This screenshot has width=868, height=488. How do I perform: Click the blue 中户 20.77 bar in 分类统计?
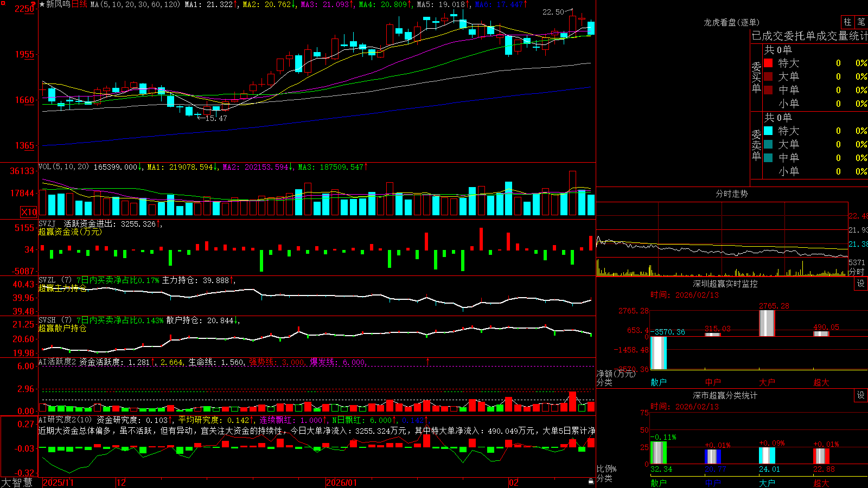pyautogui.click(x=713, y=457)
